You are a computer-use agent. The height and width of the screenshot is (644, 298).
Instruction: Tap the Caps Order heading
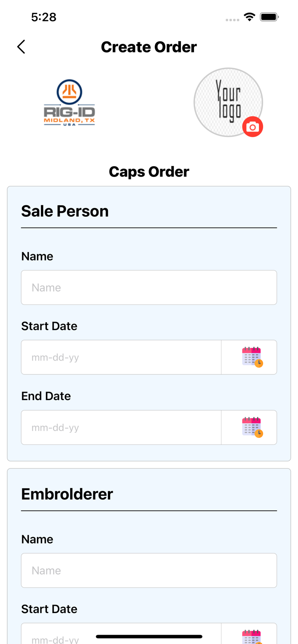click(x=149, y=171)
